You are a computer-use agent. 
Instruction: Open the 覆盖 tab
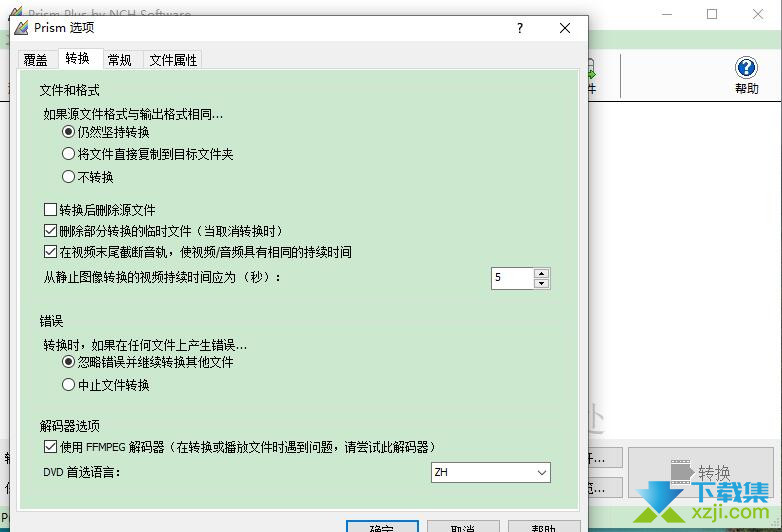36,60
